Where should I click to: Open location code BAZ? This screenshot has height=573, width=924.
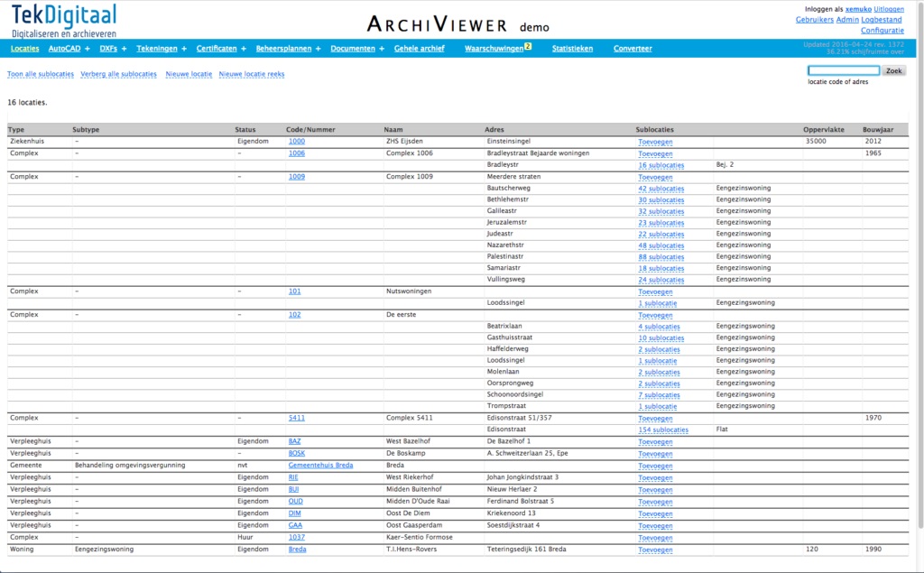pos(295,441)
